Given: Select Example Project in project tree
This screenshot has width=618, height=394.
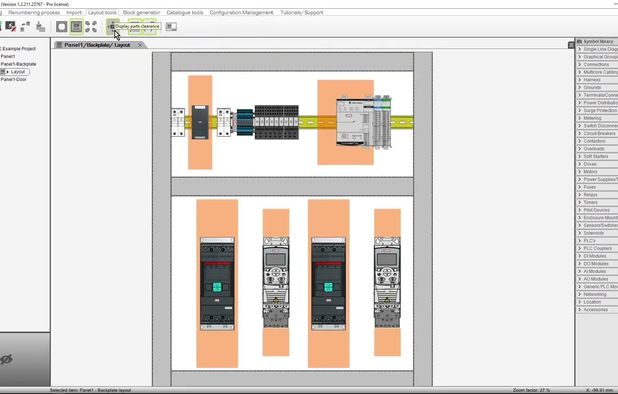Looking at the screenshot, I should pyautogui.click(x=19, y=49).
